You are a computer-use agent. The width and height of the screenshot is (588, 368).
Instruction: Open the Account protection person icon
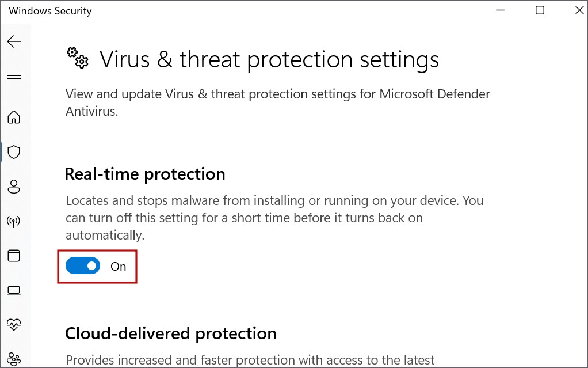point(14,187)
